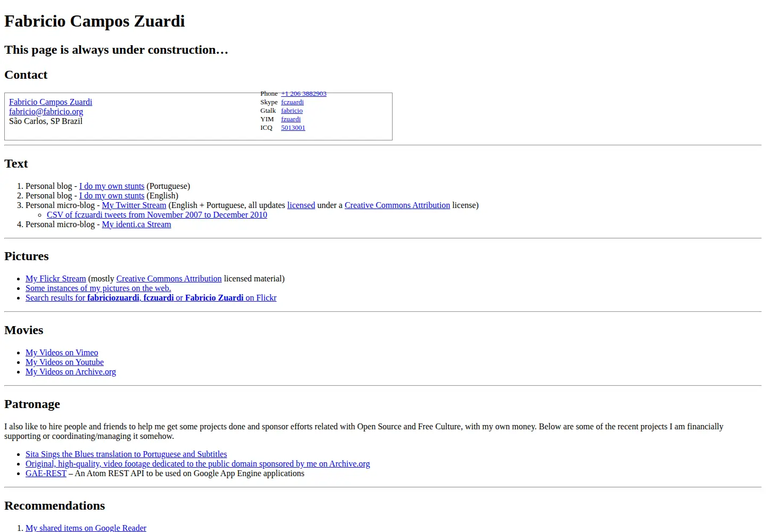Open the Portuguese 'I do my own stunts' blog
Screen dimensions: 766x532
tap(112, 186)
